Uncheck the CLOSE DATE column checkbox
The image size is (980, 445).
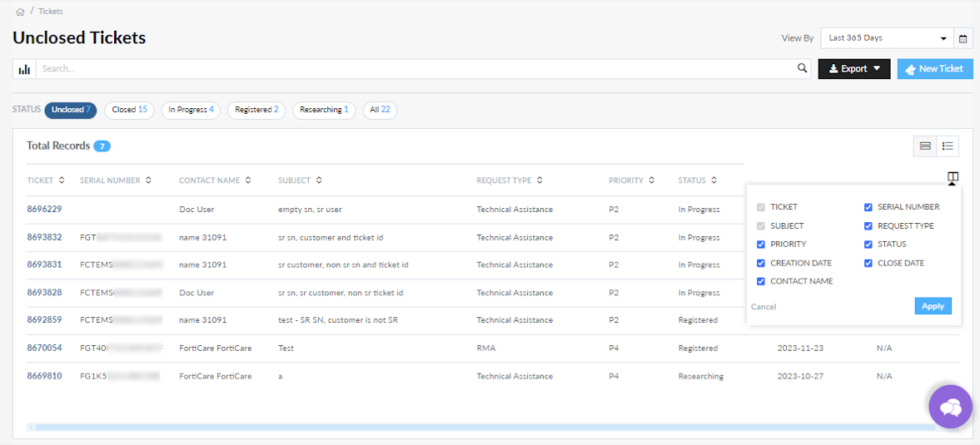coord(868,263)
